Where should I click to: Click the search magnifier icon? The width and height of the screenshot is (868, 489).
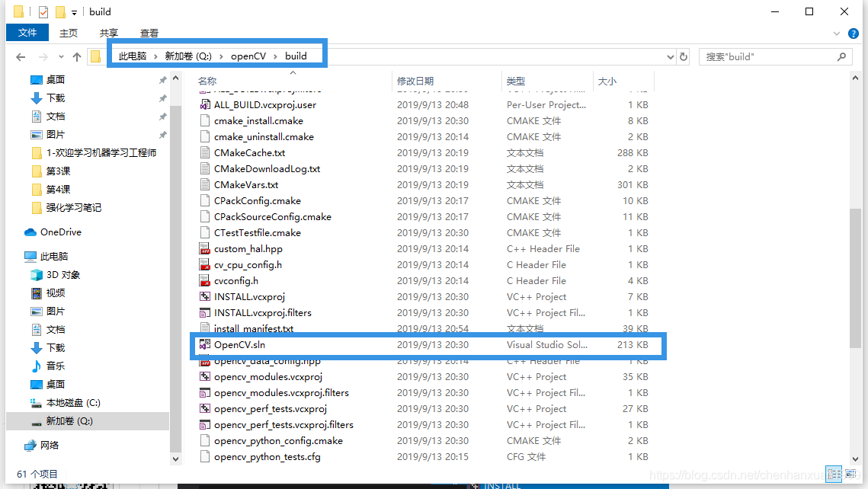tap(841, 56)
